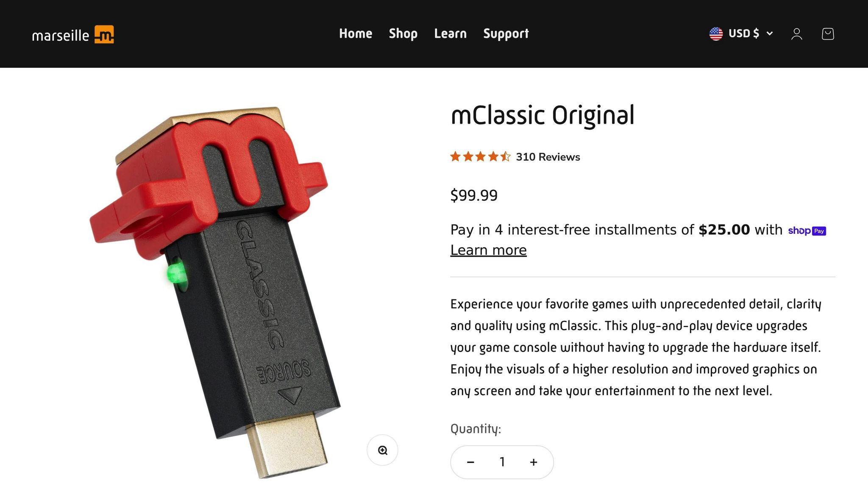
Task: Click the orange marseille 'm' logo icon
Action: click(x=105, y=34)
